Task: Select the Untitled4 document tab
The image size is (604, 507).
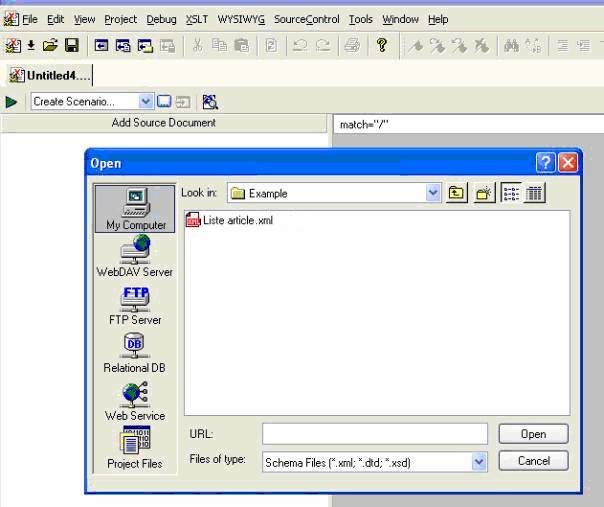Action: 50,75
